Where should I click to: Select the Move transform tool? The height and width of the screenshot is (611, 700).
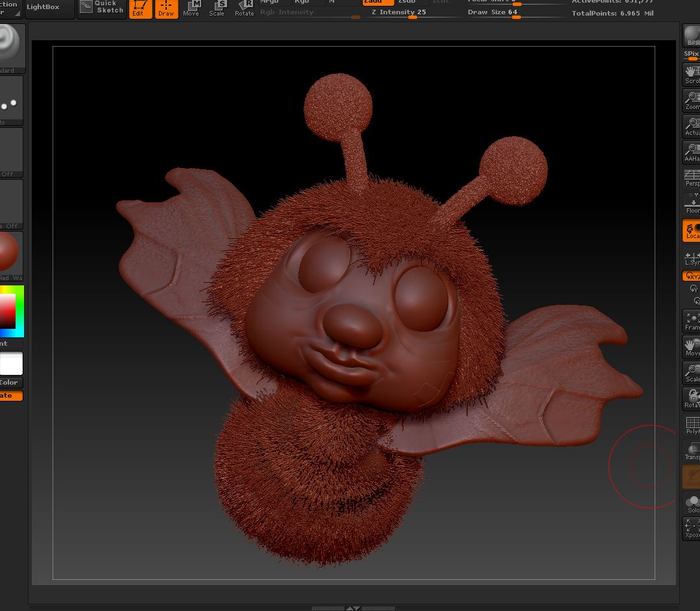pyautogui.click(x=191, y=8)
